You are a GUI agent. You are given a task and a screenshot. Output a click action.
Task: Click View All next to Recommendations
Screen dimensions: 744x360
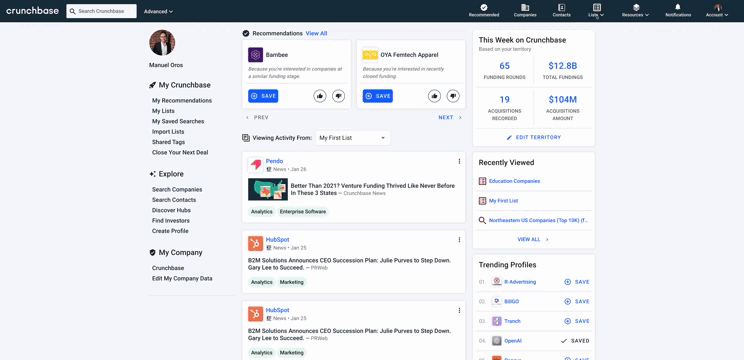[316, 34]
